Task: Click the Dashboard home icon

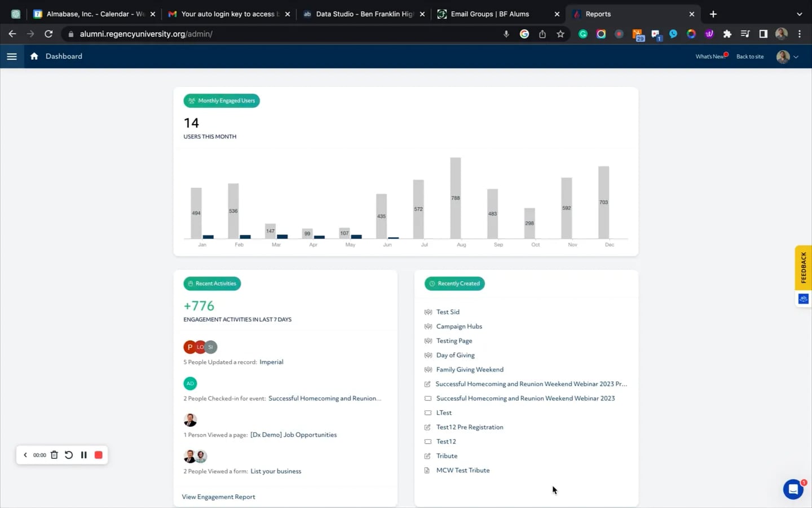Action: point(34,56)
